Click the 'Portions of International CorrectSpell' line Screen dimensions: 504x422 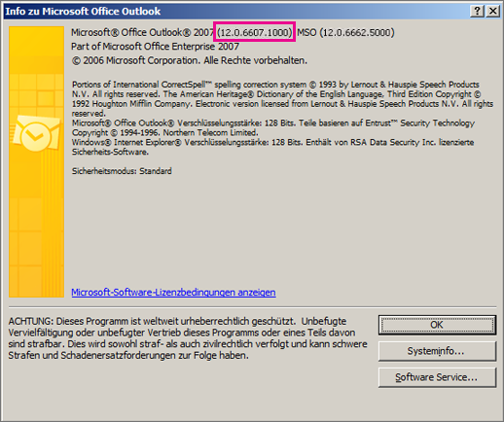click(x=275, y=85)
